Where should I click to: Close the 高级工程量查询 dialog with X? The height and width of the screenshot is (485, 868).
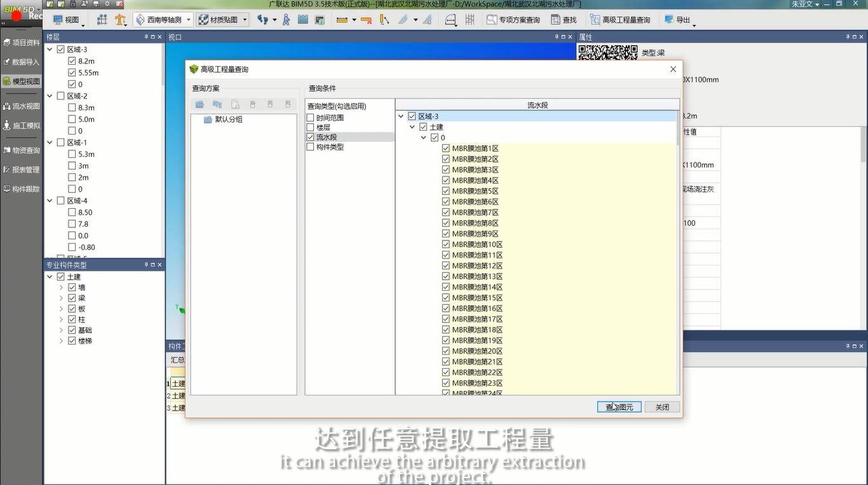(673, 69)
